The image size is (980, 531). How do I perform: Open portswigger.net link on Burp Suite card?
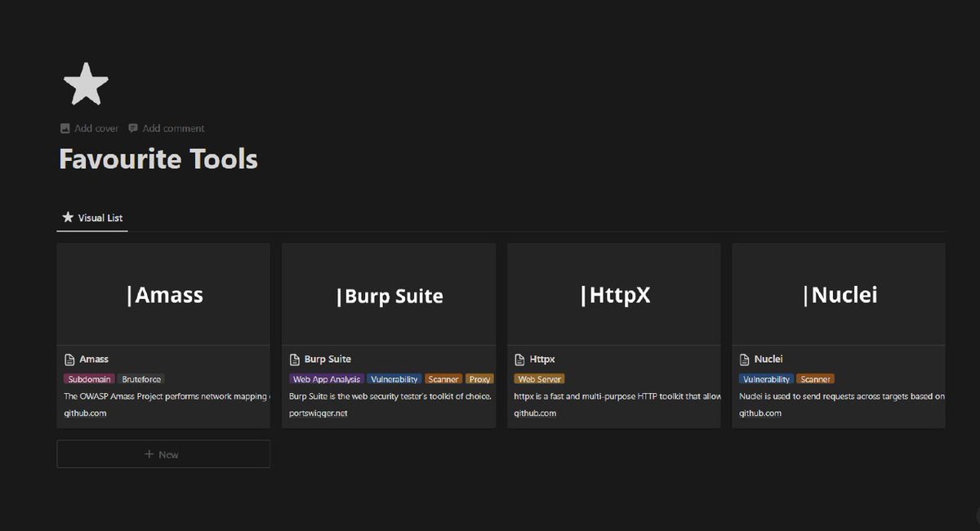coord(318,413)
